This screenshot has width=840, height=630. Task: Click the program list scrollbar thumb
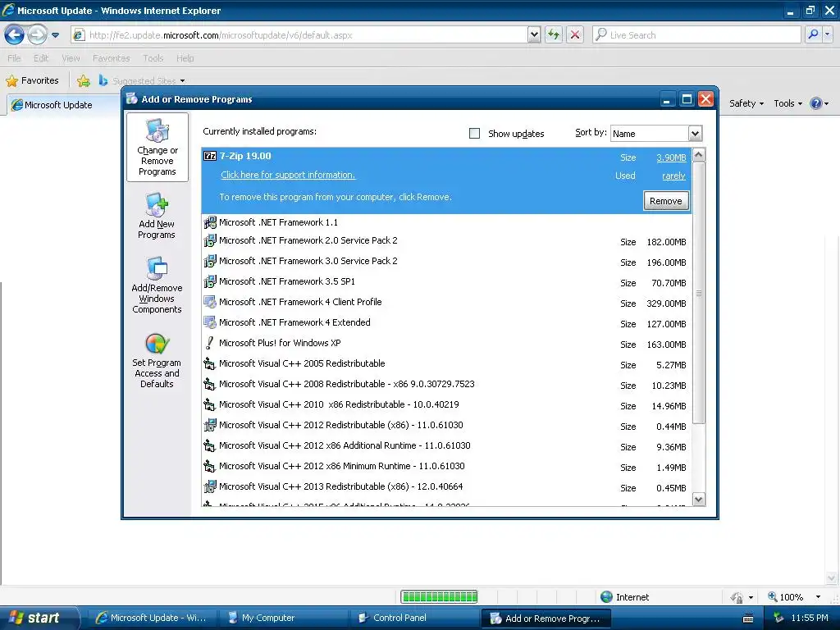pyautogui.click(x=699, y=293)
